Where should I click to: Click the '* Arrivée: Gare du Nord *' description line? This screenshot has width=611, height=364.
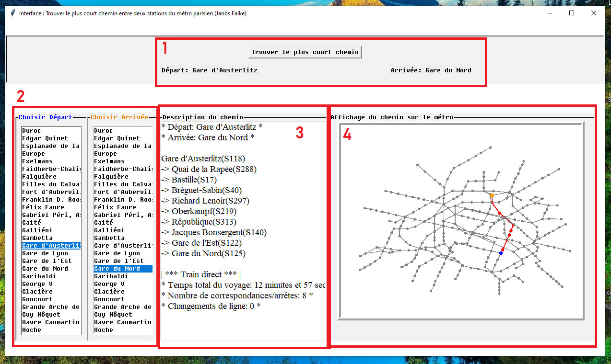click(208, 137)
